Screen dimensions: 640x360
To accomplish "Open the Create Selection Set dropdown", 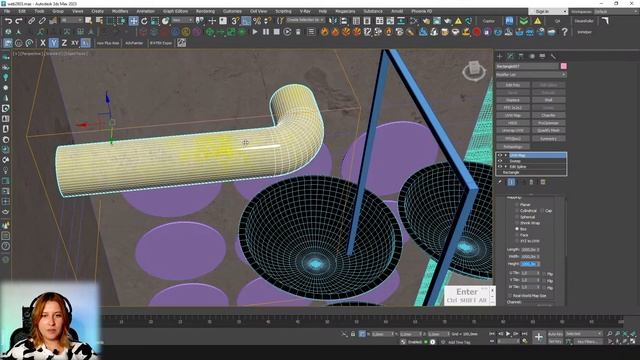I will (305, 20).
